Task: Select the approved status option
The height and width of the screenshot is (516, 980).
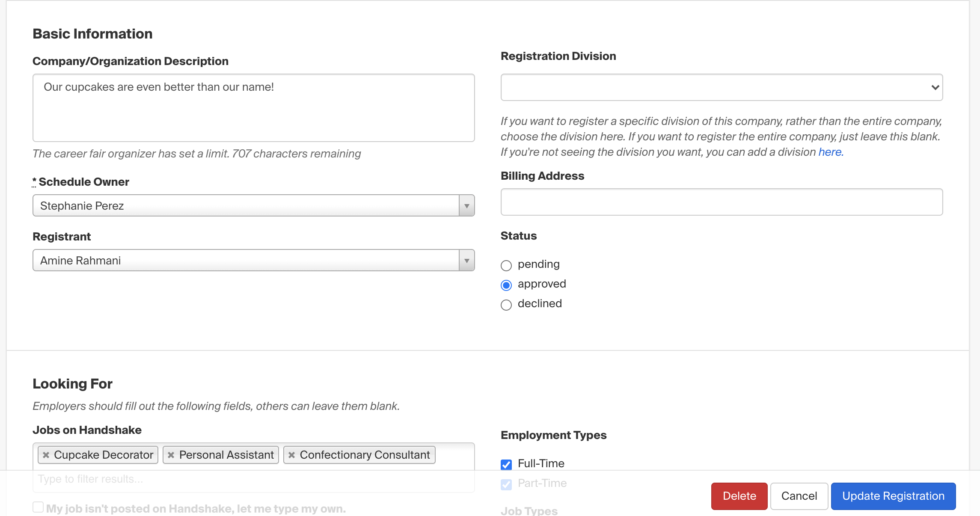Action: pos(506,285)
